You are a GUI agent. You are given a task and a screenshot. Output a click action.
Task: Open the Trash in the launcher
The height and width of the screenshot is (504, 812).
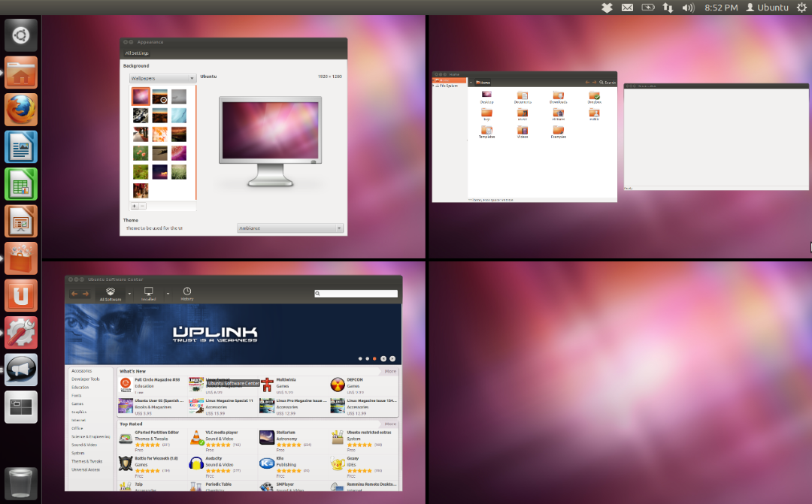21,484
